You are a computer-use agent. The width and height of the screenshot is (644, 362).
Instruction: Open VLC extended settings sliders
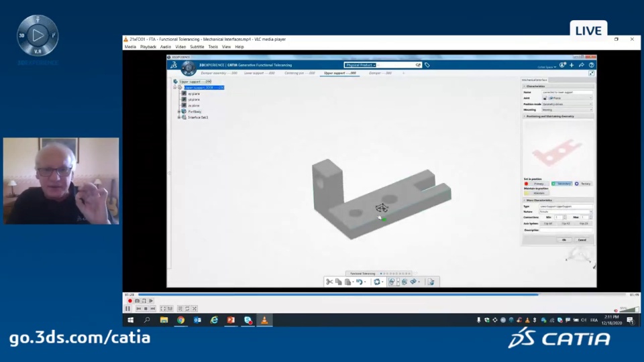170,308
